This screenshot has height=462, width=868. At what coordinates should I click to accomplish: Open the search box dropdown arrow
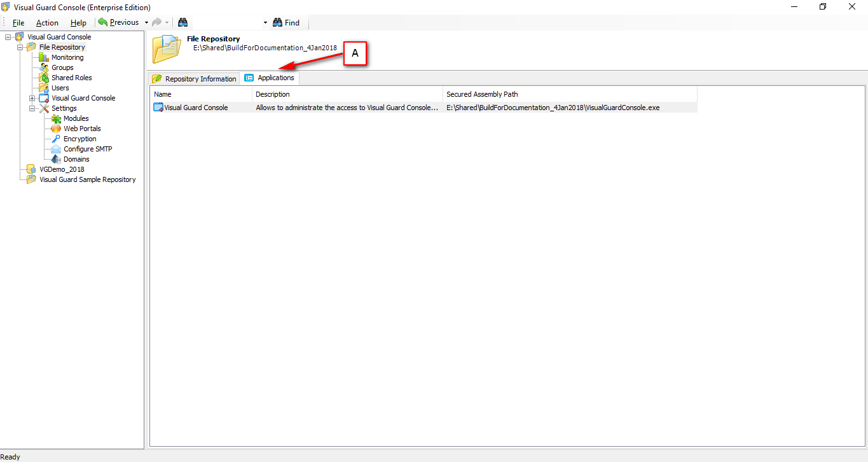click(265, 22)
